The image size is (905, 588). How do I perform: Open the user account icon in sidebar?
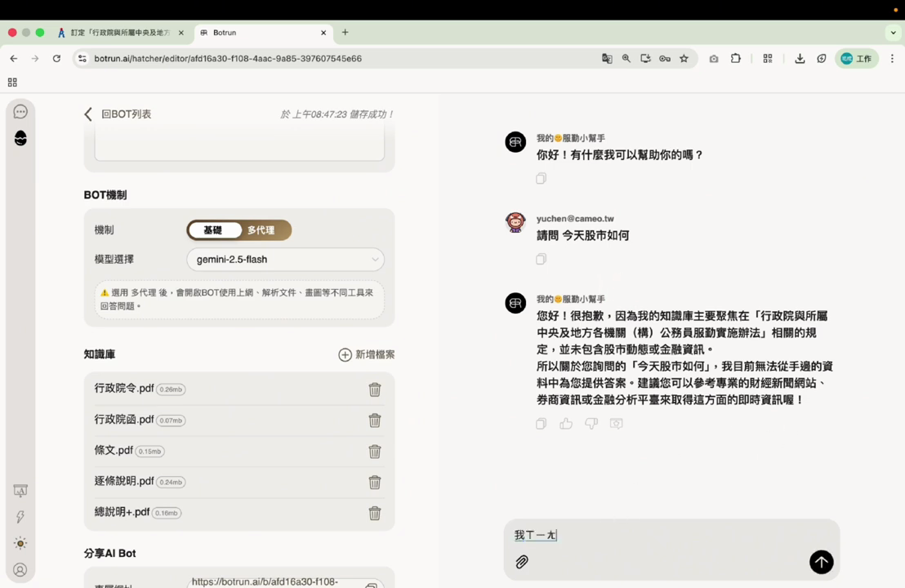coord(20,570)
